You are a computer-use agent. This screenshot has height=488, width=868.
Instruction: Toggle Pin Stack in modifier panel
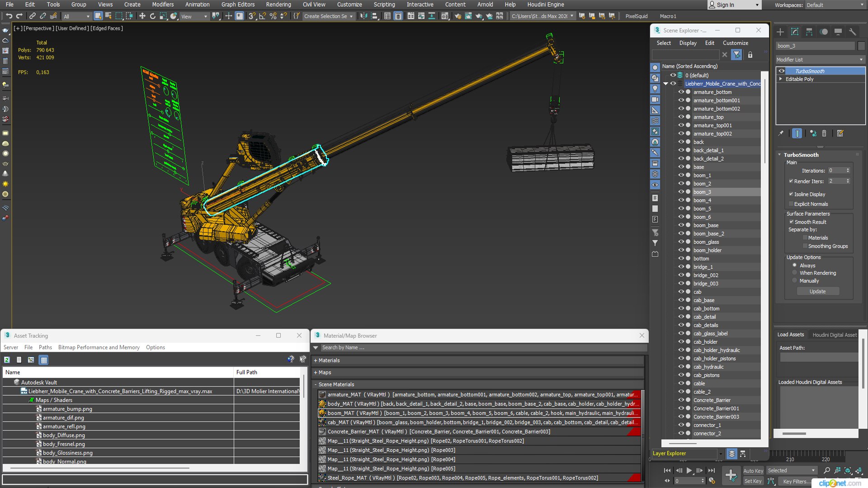pyautogui.click(x=781, y=133)
